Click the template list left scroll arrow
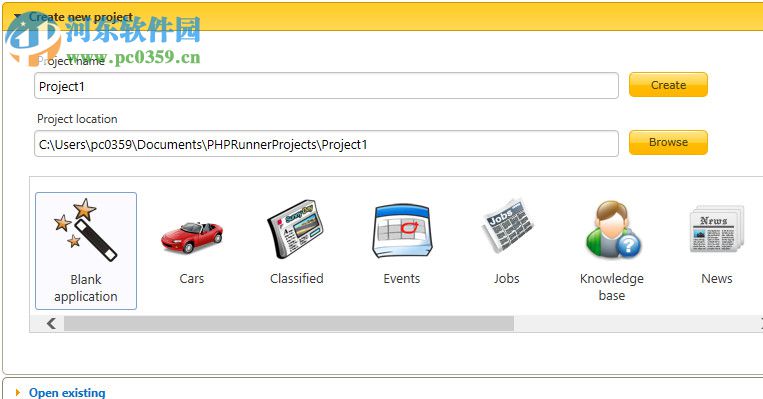 tap(51, 324)
